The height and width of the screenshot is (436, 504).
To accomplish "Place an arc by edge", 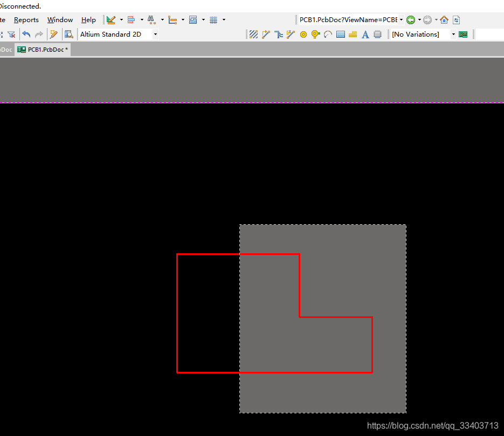I will click(x=328, y=34).
